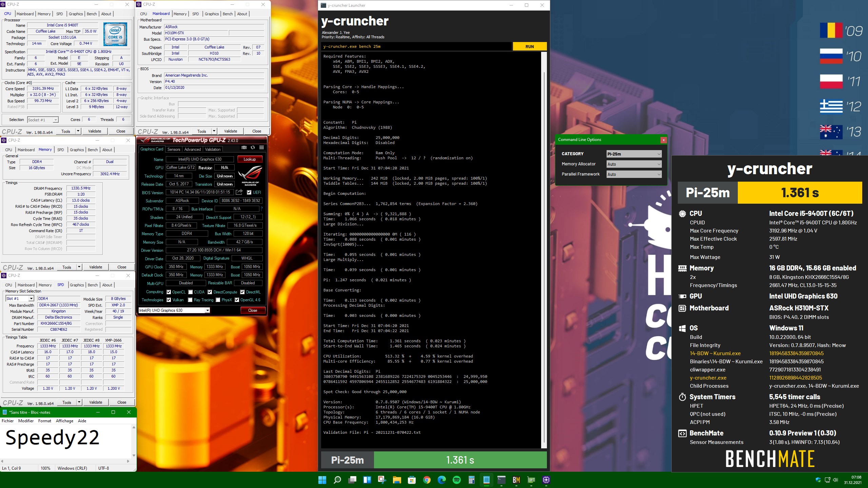Switch to BenchMate in the taskbar
This screenshot has height=488, width=868.
click(516, 480)
